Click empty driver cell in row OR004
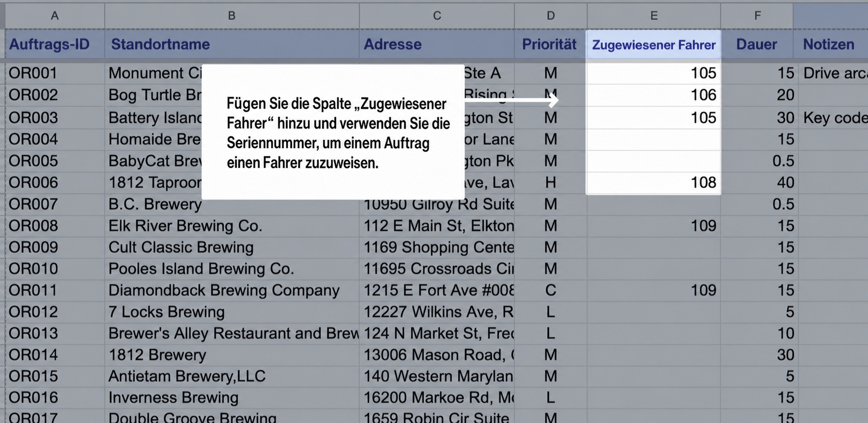The width and height of the screenshot is (868, 423). pos(654,139)
